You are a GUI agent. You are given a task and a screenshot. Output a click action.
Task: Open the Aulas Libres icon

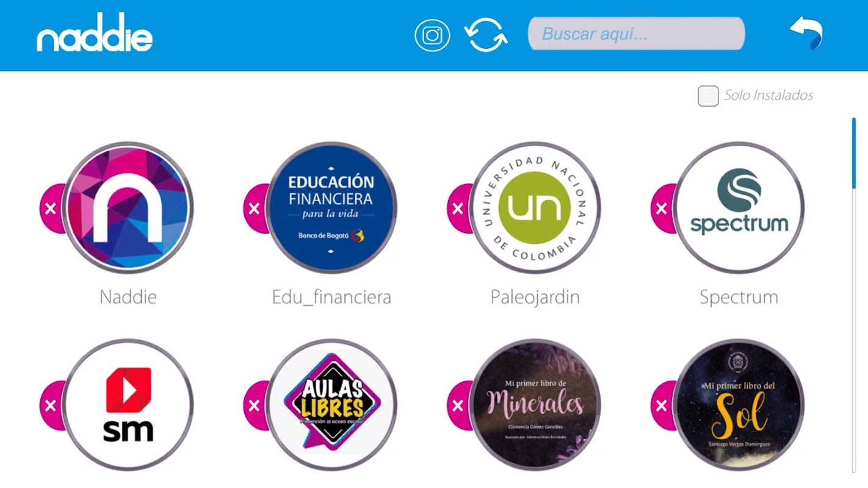tap(331, 404)
